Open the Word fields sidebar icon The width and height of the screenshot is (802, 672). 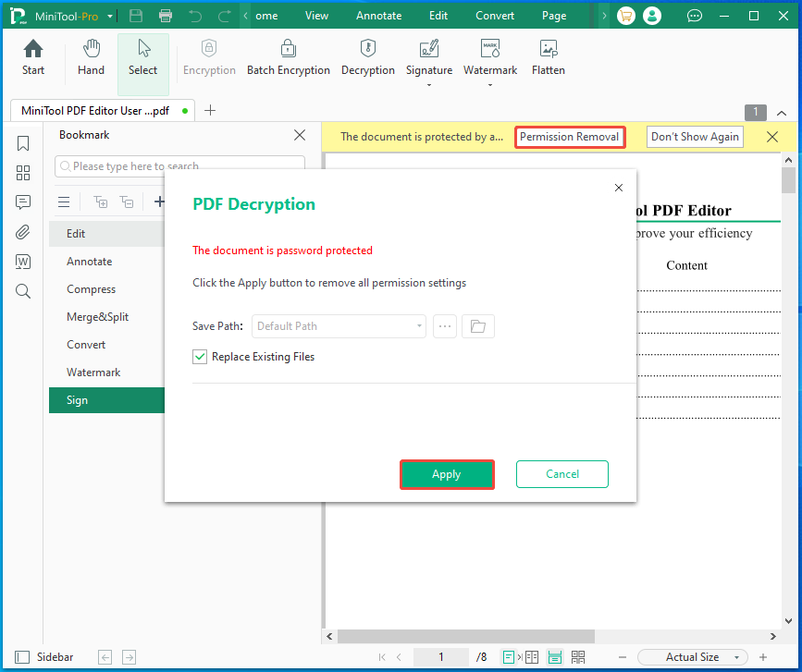23,262
